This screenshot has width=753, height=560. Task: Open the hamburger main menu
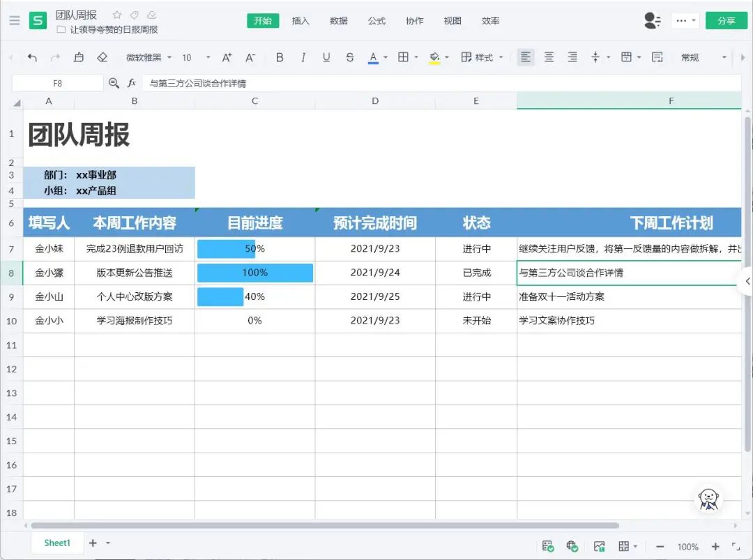[15, 21]
